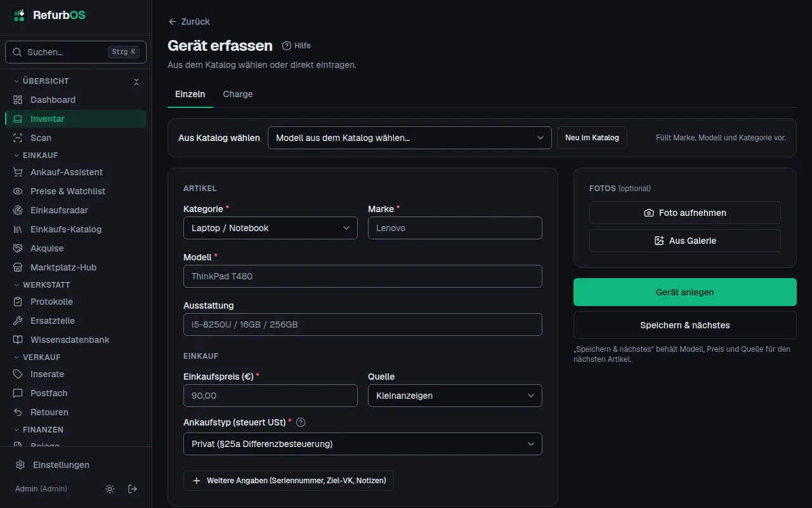Open the Quelle dropdown
Image resolution: width=812 pixels, height=508 pixels.
[455, 396]
